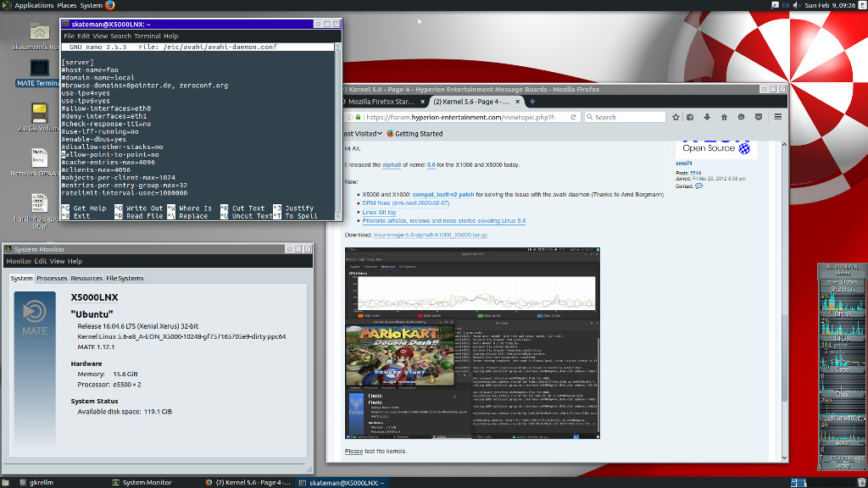Screen dimensions: 868x488
Task: Click the network status icon in top panel
Action: pyautogui.click(x=775, y=5)
